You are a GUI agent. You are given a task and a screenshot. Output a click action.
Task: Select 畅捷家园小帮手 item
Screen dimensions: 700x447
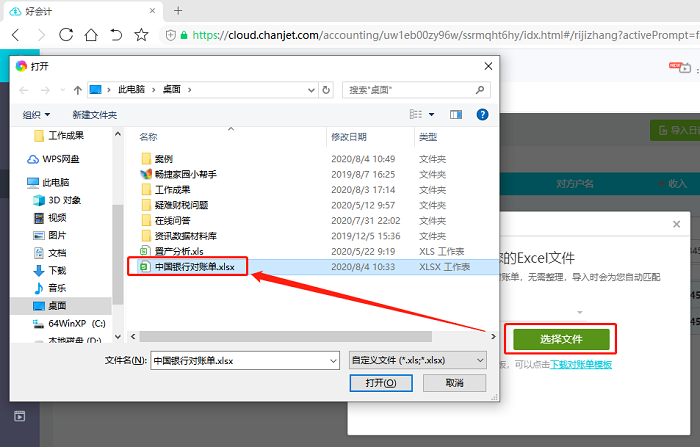179,174
